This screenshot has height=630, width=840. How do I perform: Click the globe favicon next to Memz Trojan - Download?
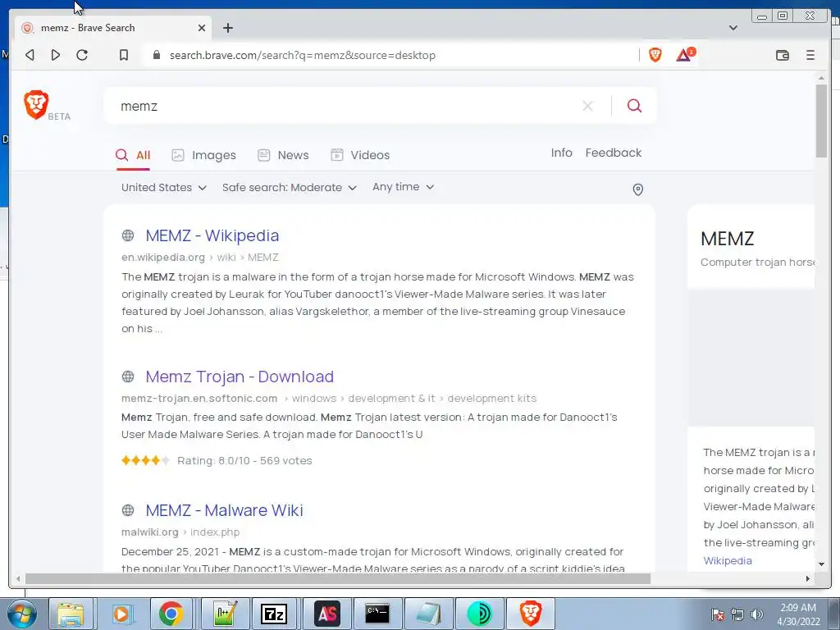tap(127, 377)
